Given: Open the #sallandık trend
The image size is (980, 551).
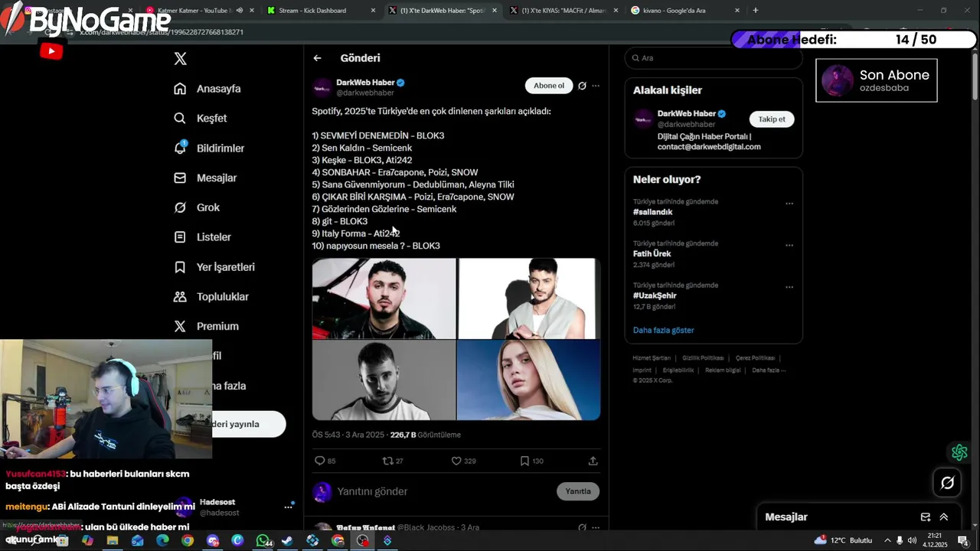Looking at the screenshot, I should click(652, 212).
